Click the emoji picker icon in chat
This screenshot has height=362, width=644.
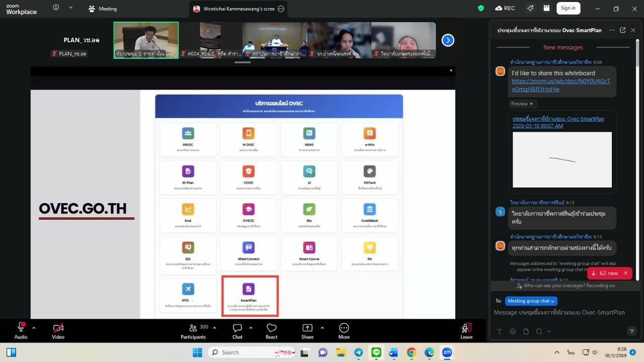[513, 331]
